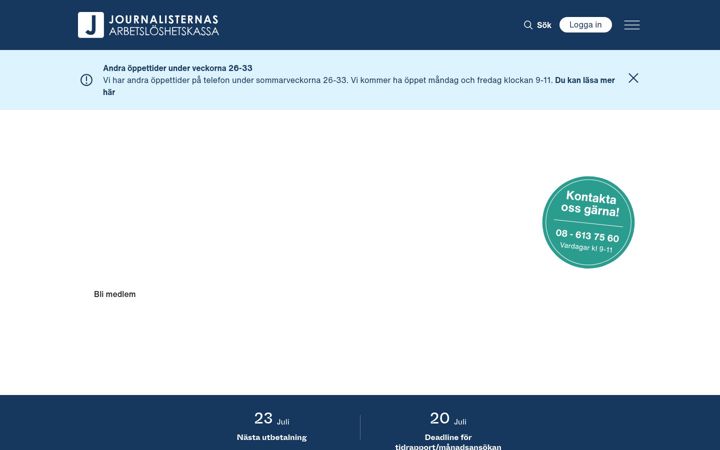Click 'Nästa utbetalning' label
Image resolution: width=720 pixels, height=450 pixels.
coord(272,437)
